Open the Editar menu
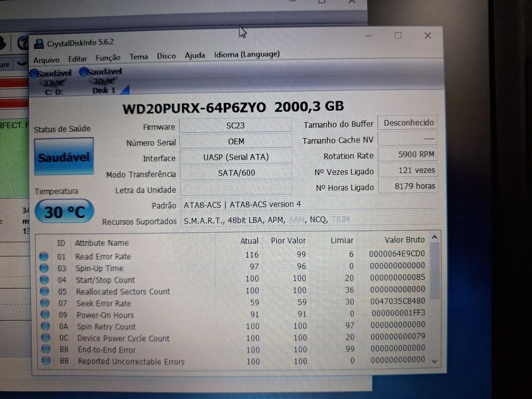This screenshot has width=532, height=399. click(78, 59)
